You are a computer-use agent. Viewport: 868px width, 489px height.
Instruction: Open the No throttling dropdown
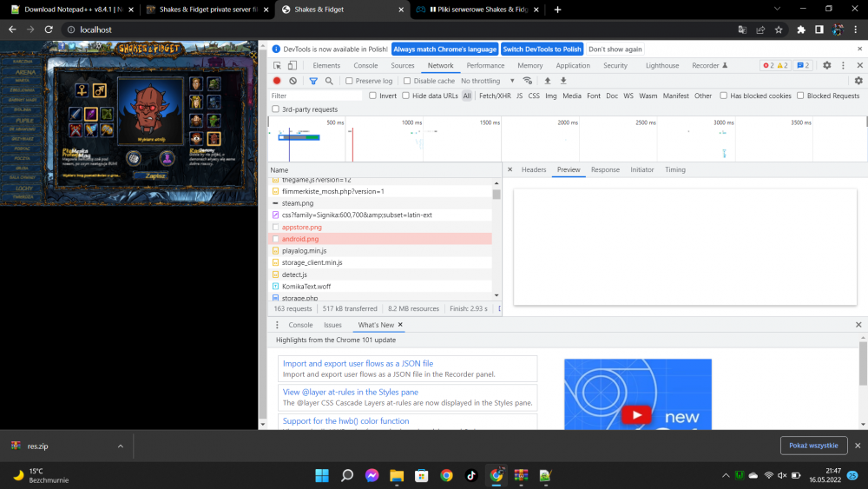(488, 81)
